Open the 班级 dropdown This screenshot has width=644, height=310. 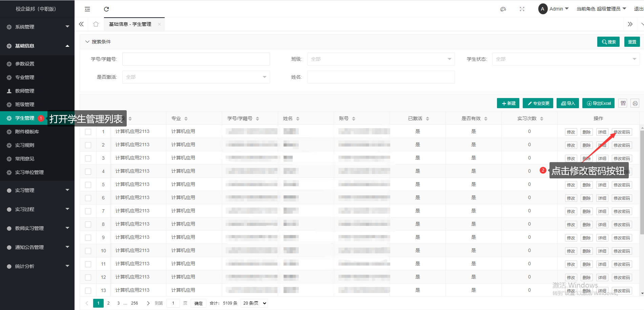point(381,59)
